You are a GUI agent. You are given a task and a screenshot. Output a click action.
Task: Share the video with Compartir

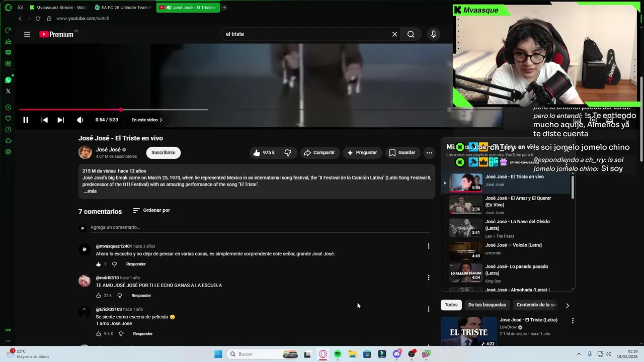[319, 153]
